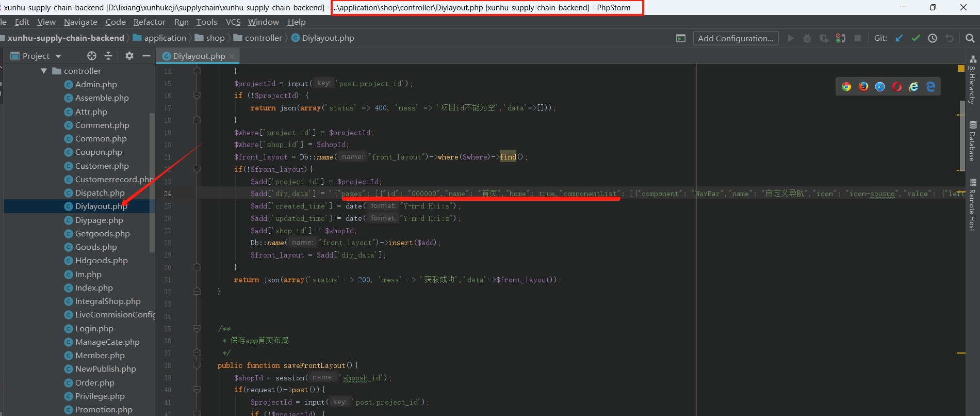
Task: Open the Hierarchy tool window
Action: pyautogui.click(x=973, y=81)
